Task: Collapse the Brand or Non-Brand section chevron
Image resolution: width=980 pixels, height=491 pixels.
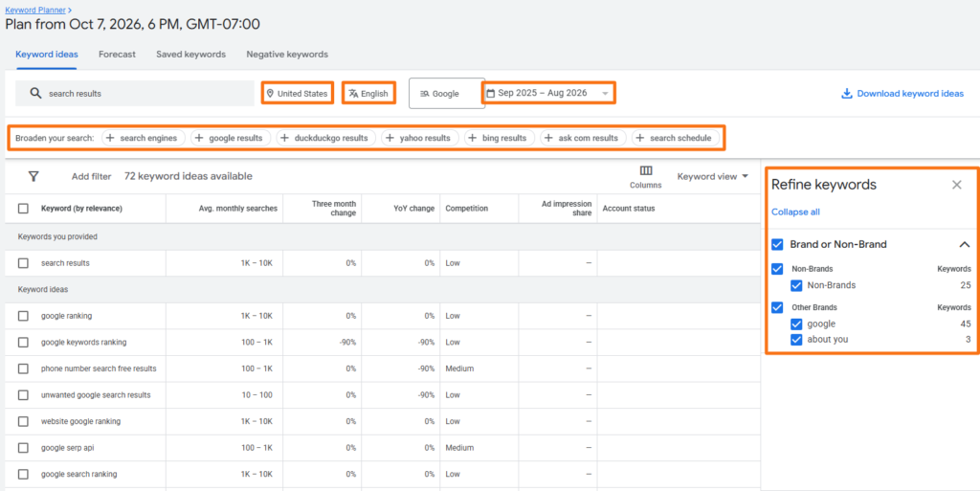Action: coord(965,244)
